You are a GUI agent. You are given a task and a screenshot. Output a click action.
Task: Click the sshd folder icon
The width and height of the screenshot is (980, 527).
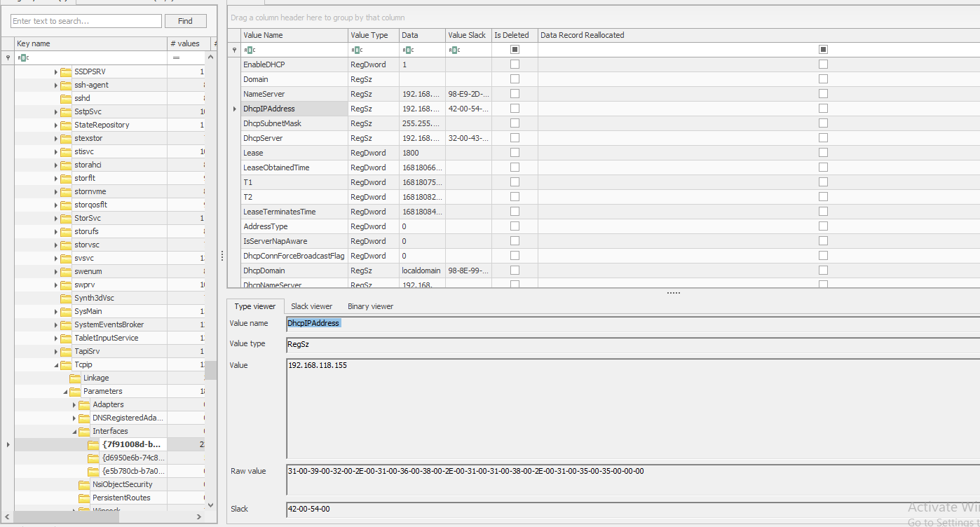(x=66, y=99)
